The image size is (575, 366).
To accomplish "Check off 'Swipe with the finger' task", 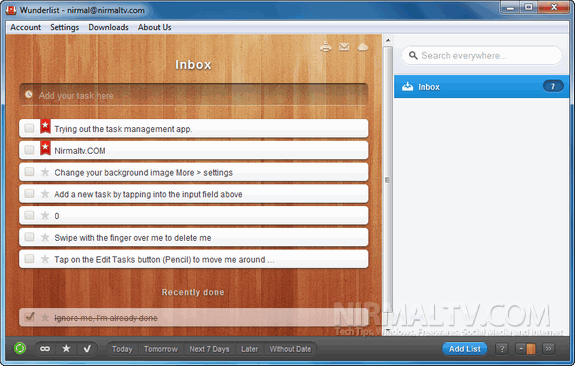I will coord(29,237).
